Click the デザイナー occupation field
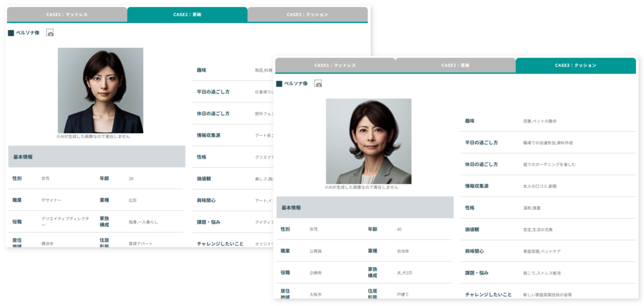Screen dimensions: 644x306 pos(52,200)
